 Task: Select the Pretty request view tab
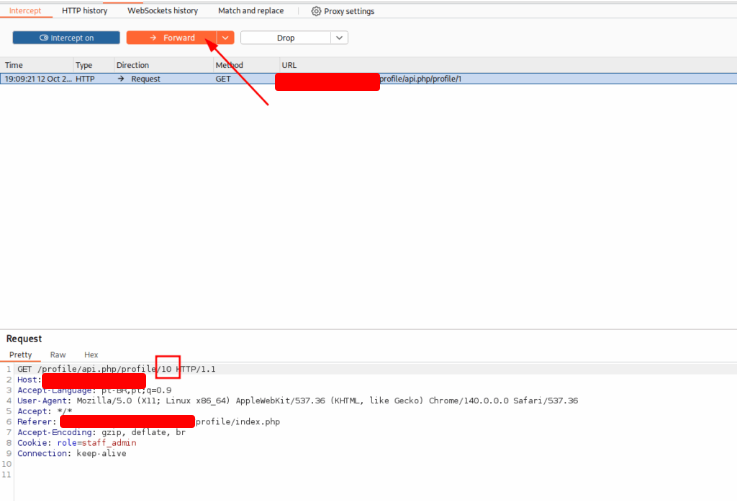pyautogui.click(x=21, y=355)
